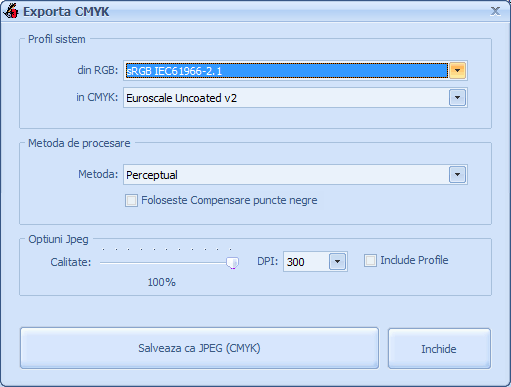The image size is (511, 387).
Task: Click the DPI value 300 field
Action: click(306, 262)
